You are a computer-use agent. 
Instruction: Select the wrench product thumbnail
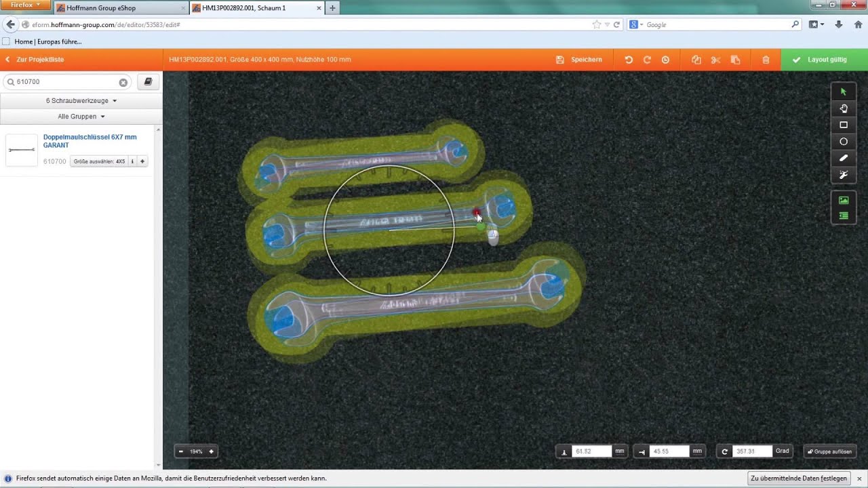(x=22, y=150)
